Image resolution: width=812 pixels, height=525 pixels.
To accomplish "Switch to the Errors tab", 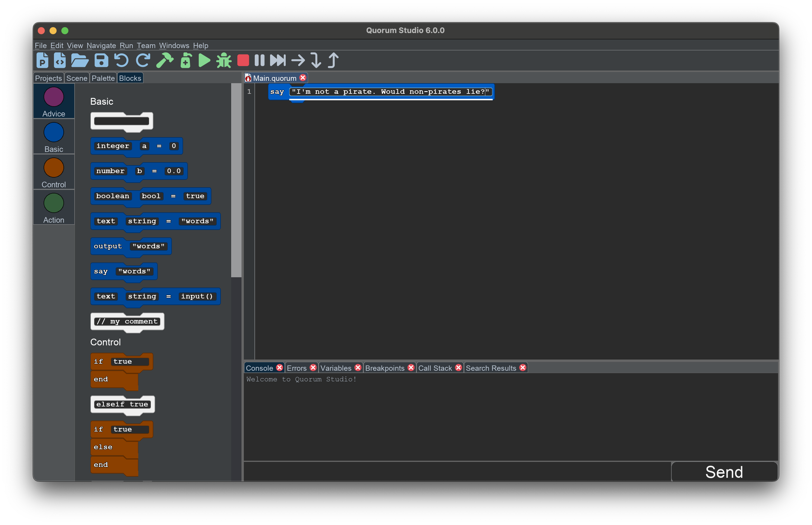I will 296,368.
